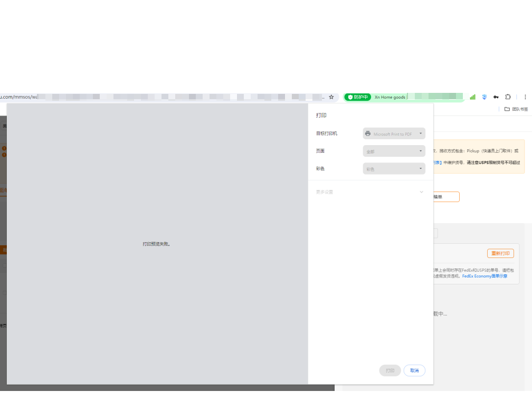The width and height of the screenshot is (532, 401).
Task: Open the browser three-dot menu
Action: (525, 97)
